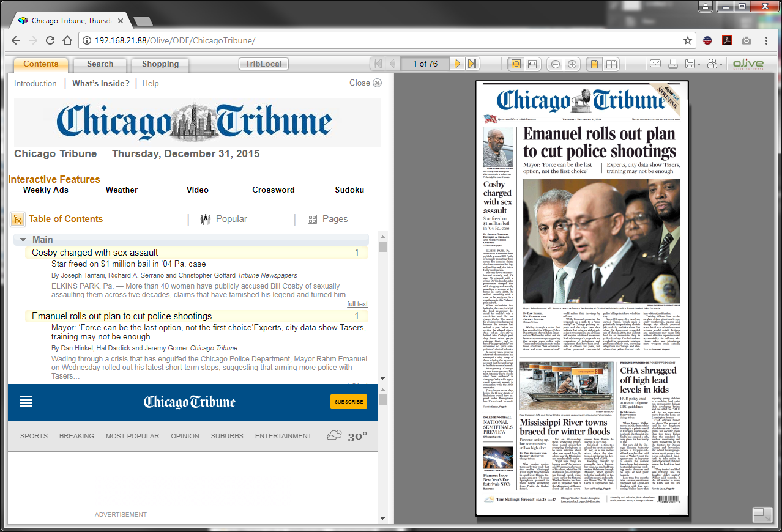This screenshot has height=532, width=782.
Task: Collapse the Main section
Action: (x=23, y=240)
